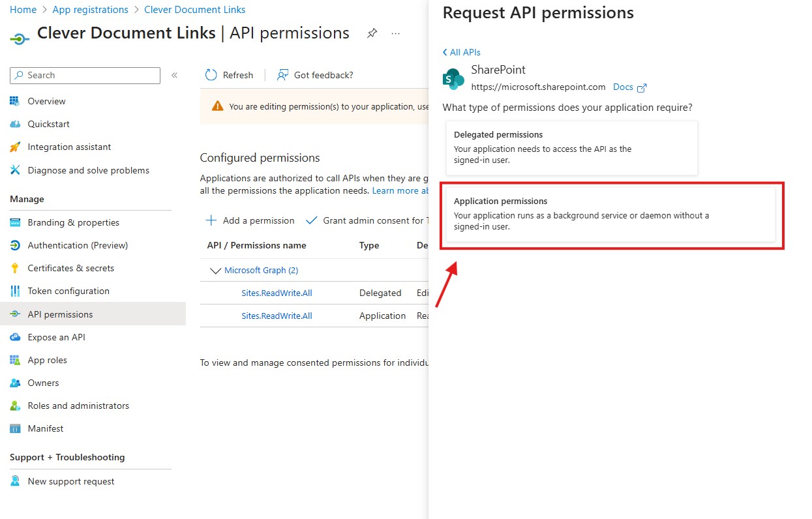
Task: Click the New support request icon
Action: [x=15, y=481]
